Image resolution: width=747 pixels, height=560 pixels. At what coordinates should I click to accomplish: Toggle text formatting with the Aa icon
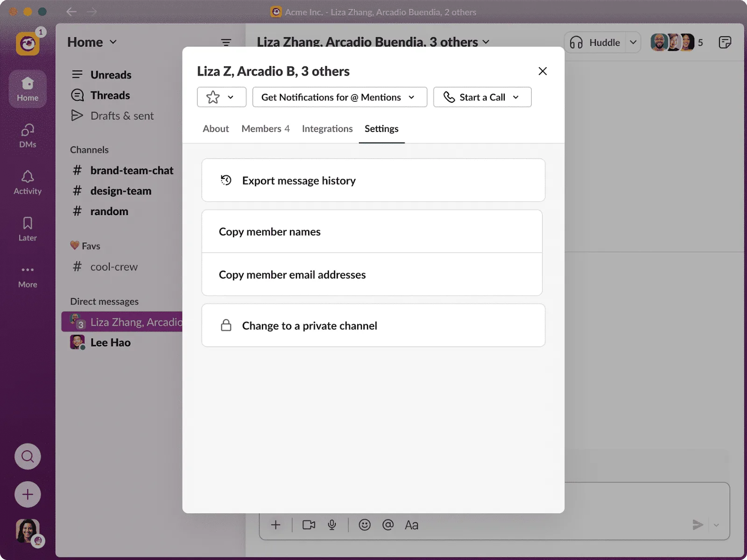click(x=411, y=525)
